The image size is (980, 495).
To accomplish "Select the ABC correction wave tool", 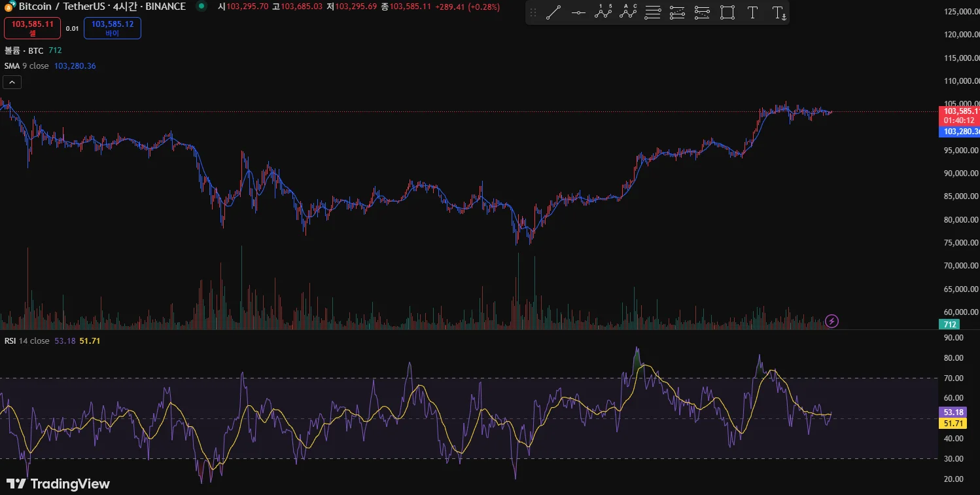I will click(628, 12).
